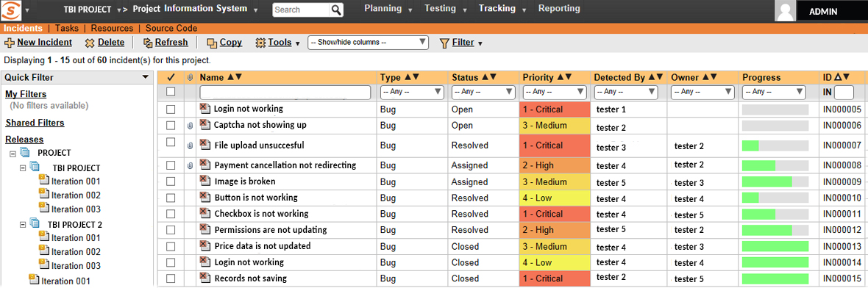Viewport: 868px width, 288px height.
Task: Click the admin user avatar icon
Action: 784,11
